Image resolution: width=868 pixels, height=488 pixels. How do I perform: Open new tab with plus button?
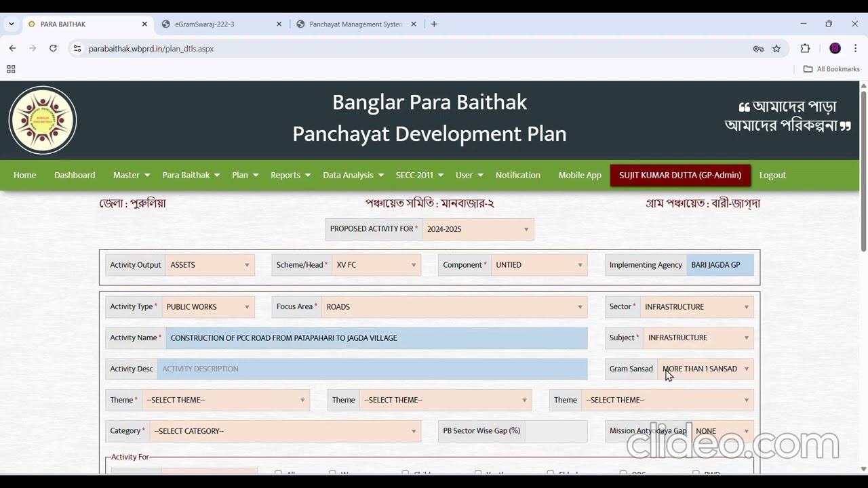(x=434, y=24)
